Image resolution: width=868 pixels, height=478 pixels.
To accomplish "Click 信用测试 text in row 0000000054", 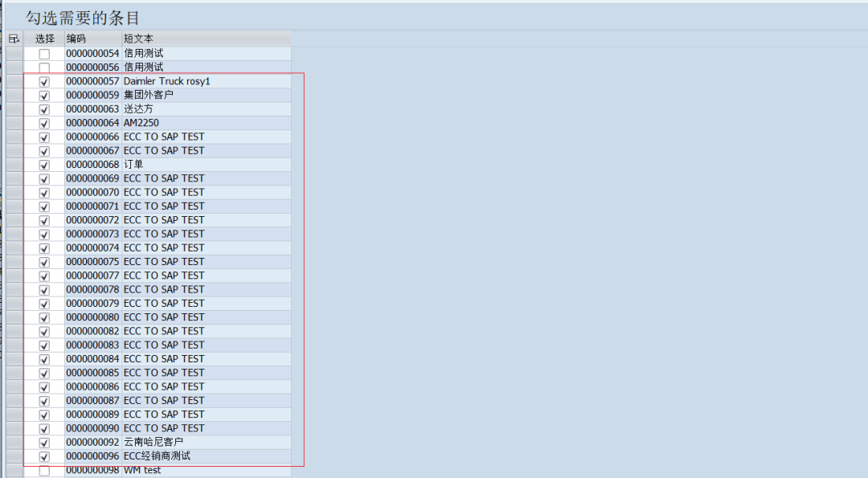I will click(x=143, y=54).
